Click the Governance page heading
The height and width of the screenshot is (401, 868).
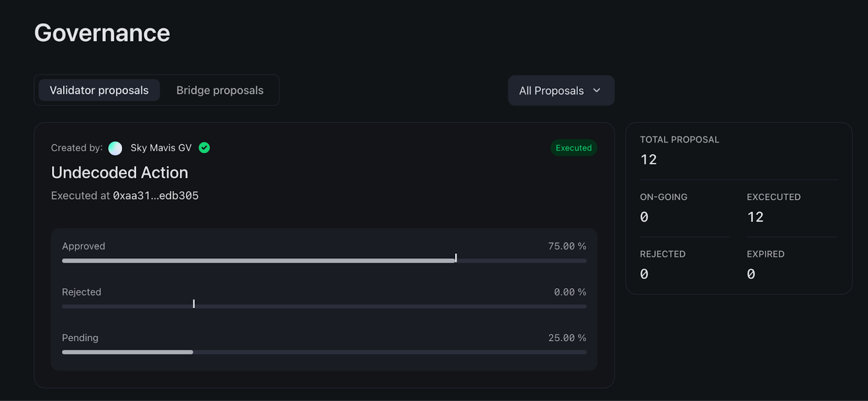pyautogui.click(x=102, y=33)
